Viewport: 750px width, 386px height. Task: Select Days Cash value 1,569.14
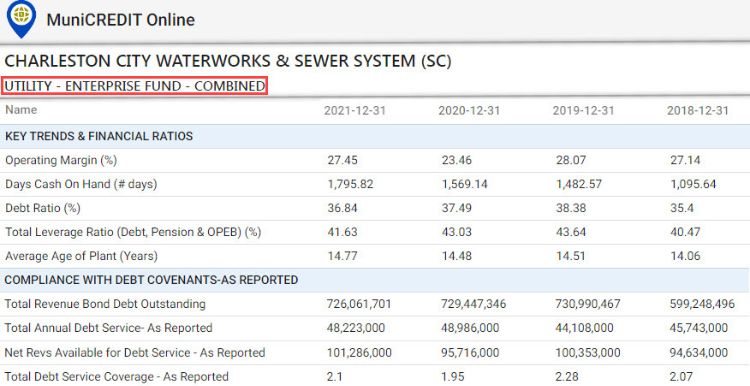[464, 184]
